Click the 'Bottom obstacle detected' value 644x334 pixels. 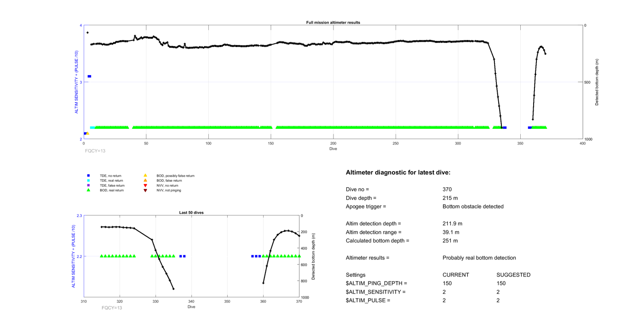473,207
